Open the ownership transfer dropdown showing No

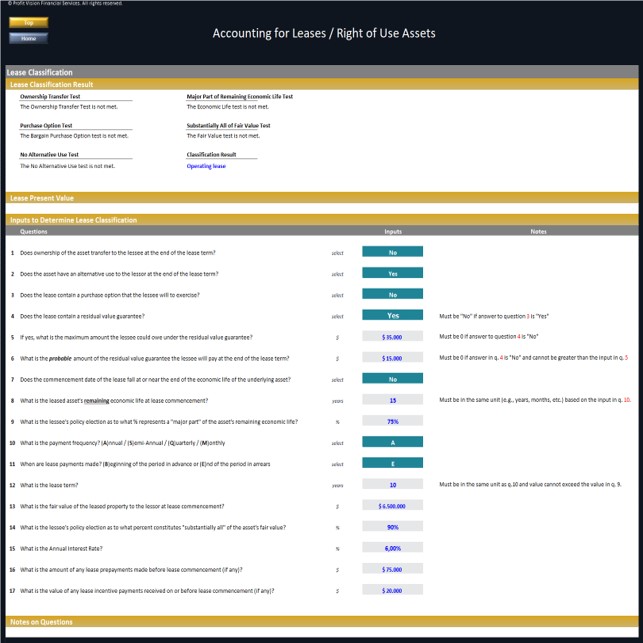392,252
